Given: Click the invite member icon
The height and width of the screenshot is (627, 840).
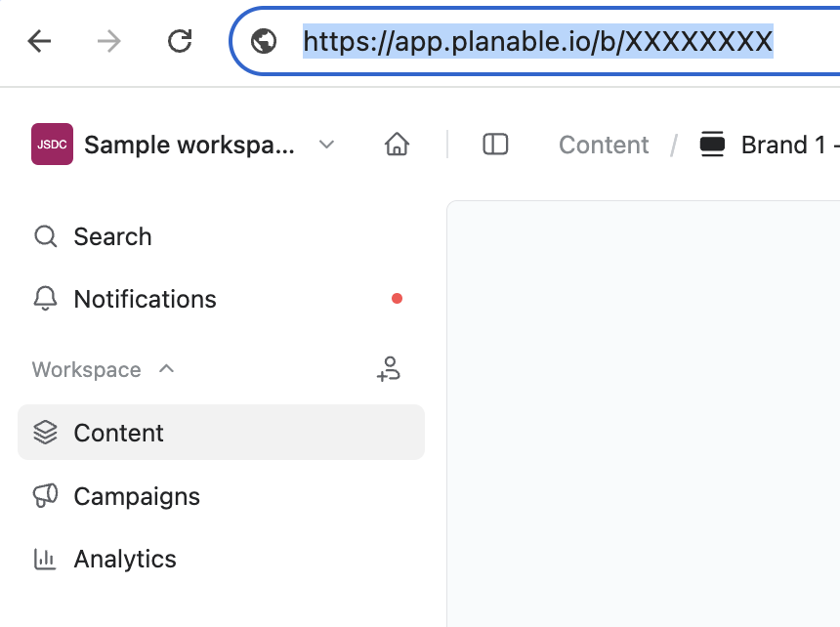Looking at the screenshot, I should point(389,369).
